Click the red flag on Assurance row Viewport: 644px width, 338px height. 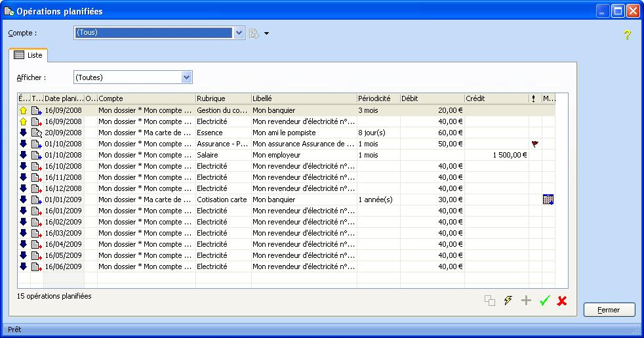pos(534,144)
